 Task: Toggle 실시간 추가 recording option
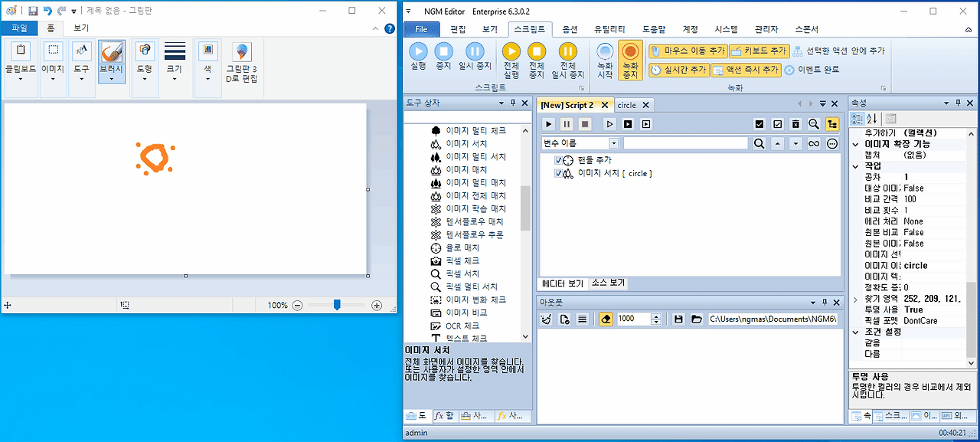[x=678, y=70]
